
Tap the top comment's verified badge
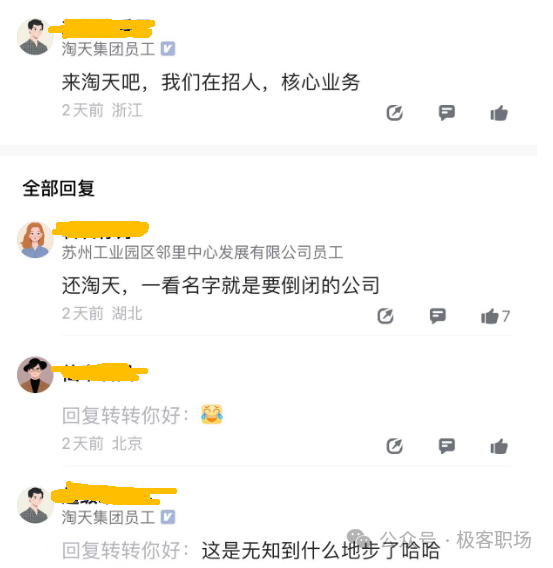pyautogui.click(x=168, y=49)
